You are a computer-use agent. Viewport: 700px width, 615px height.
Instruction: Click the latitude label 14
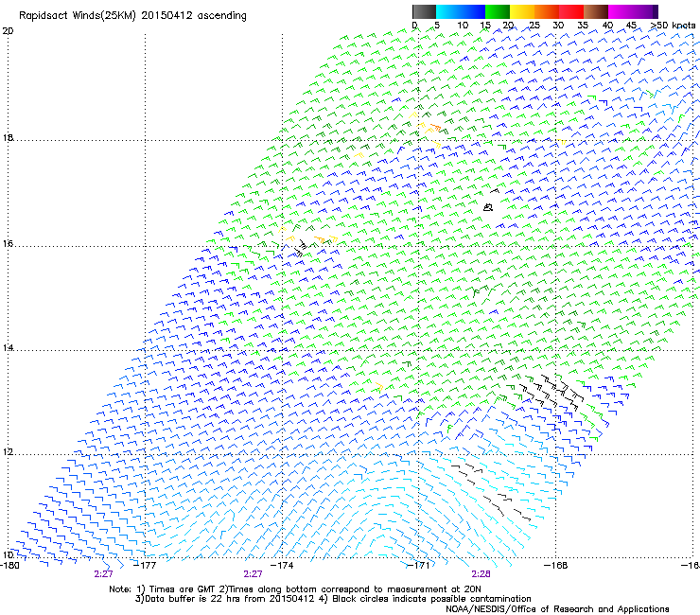point(8,347)
